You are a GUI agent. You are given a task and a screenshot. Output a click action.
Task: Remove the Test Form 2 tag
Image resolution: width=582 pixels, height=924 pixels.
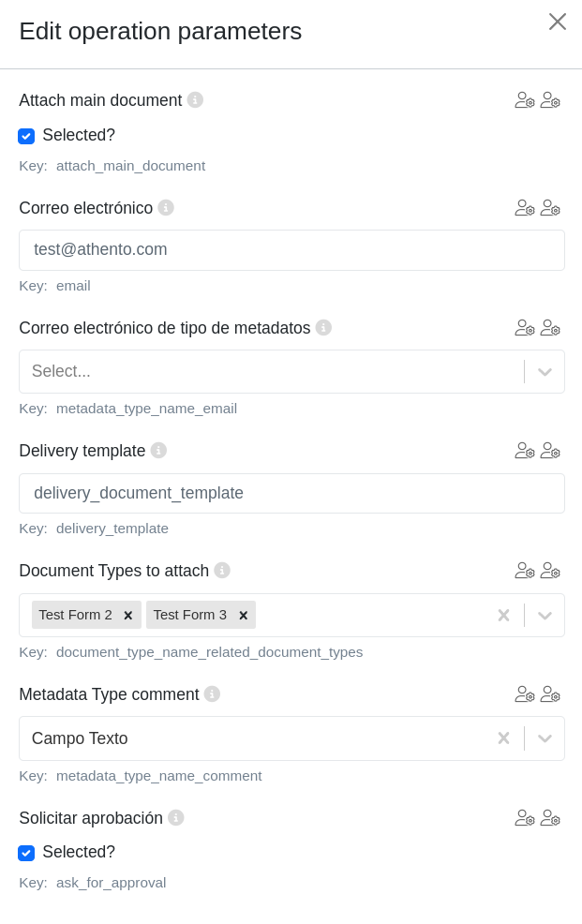(128, 616)
